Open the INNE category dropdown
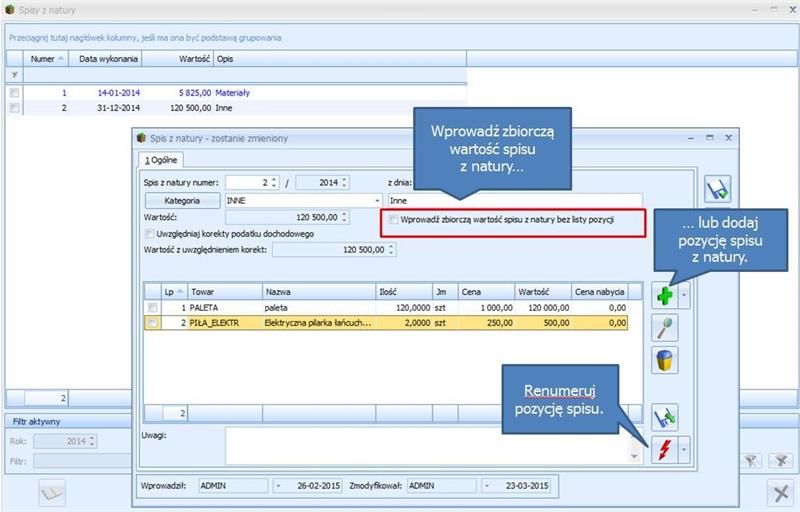This screenshot has height=512, width=800. coord(376,201)
